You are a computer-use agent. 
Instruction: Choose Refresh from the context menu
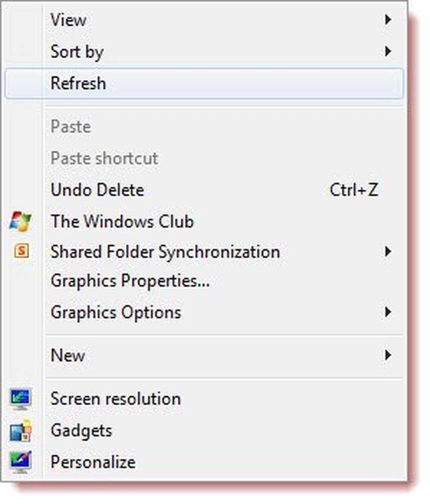click(79, 83)
